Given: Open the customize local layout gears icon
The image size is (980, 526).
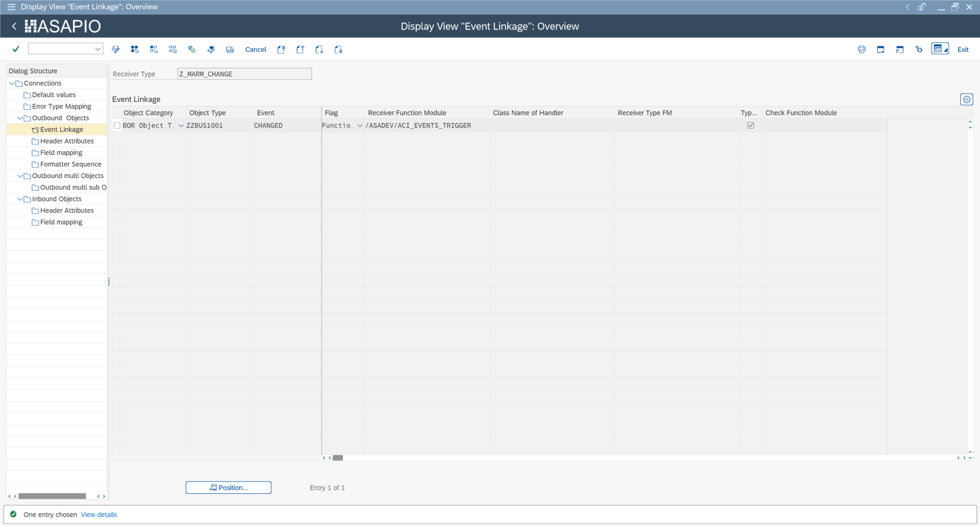Looking at the screenshot, I should tap(919, 49).
